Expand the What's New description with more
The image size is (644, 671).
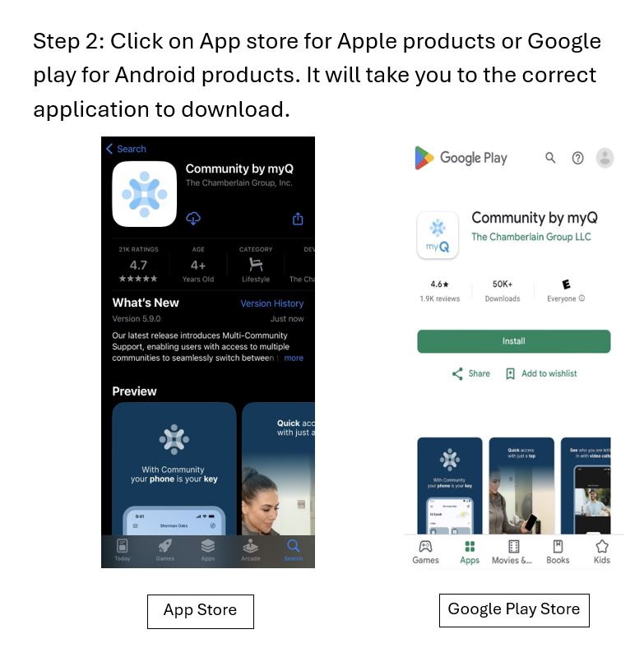[x=294, y=358]
